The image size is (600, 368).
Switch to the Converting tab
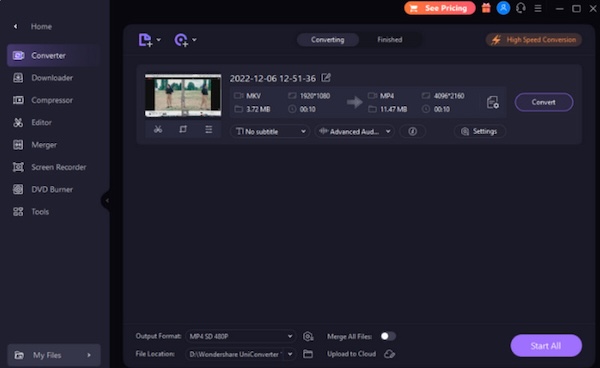[328, 40]
